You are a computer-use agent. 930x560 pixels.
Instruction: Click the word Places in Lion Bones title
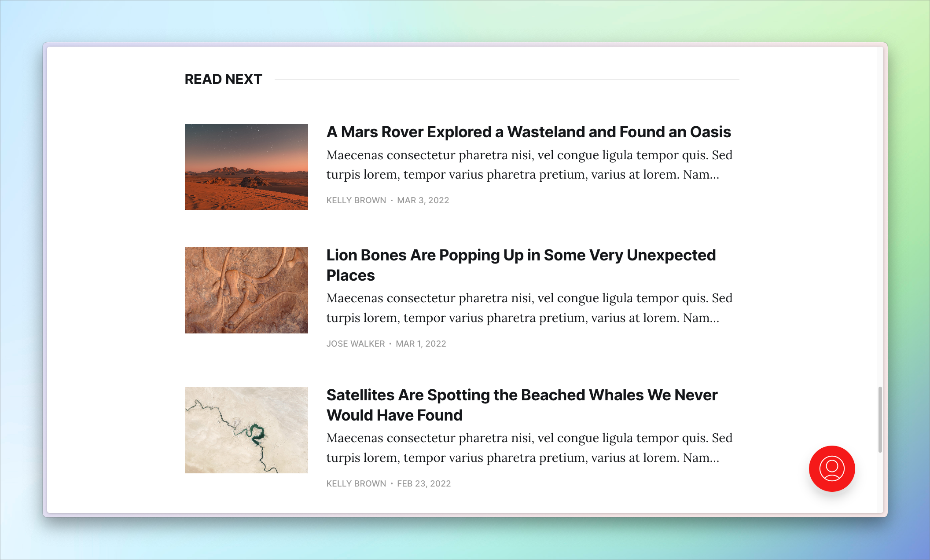click(350, 275)
